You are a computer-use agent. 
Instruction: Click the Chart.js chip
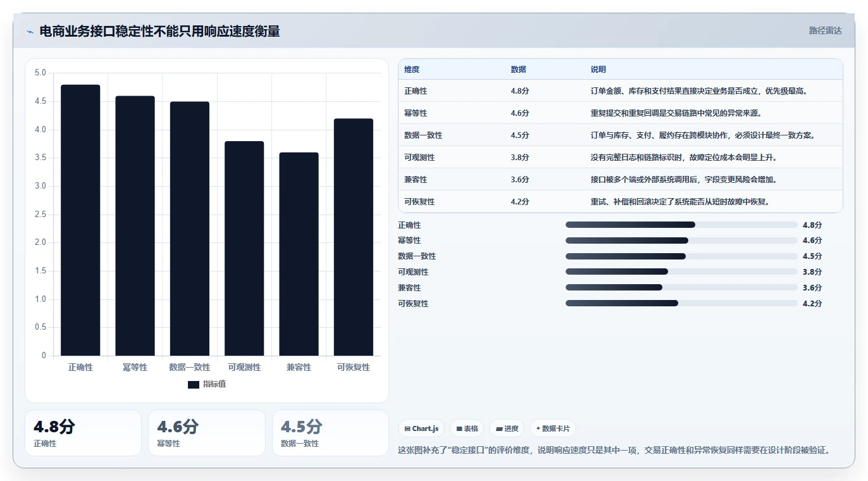coord(421,428)
